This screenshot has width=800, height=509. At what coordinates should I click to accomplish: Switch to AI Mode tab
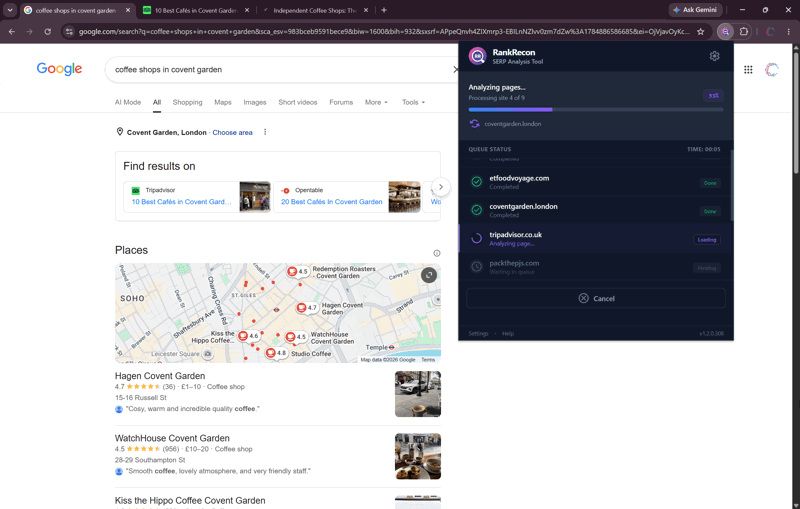128,102
